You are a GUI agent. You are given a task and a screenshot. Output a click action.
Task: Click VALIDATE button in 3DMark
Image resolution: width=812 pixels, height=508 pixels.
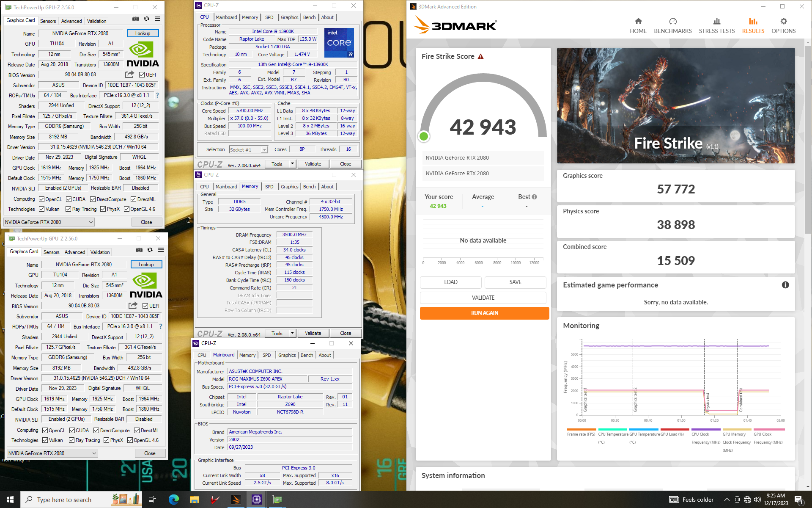(483, 298)
